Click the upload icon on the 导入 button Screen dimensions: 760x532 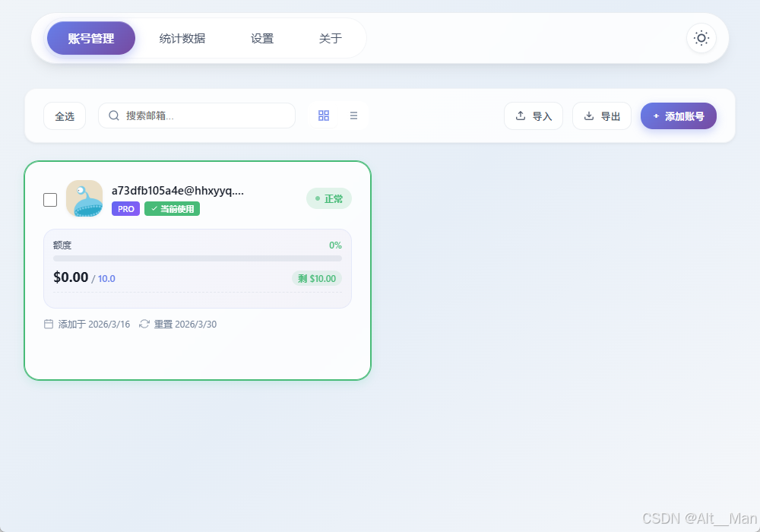521,116
